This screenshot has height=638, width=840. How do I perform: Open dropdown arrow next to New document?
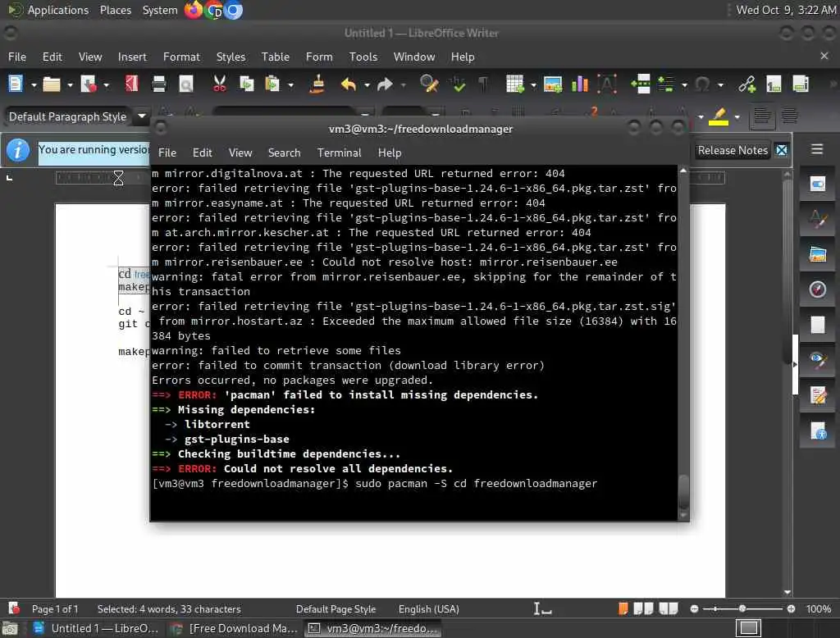(33, 84)
